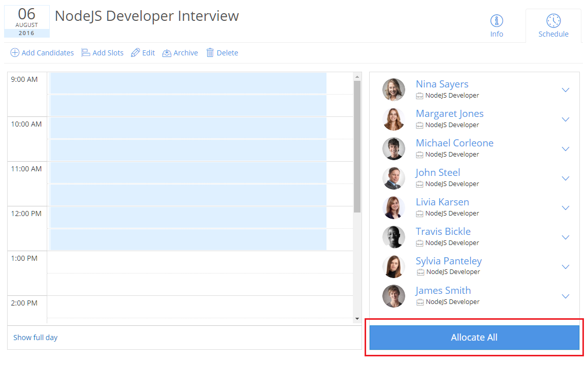Open John Steel profile link
This screenshot has width=588, height=365.
pyautogui.click(x=438, y=172)
